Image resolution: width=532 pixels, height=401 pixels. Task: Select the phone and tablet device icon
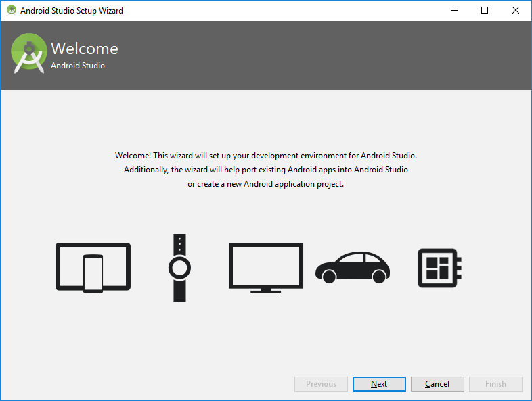click(x=93, y=267)
